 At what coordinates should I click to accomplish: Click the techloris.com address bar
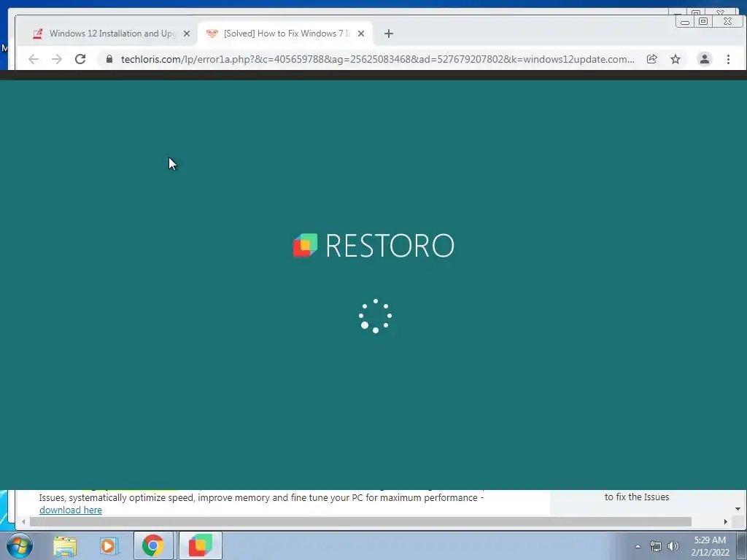click(377, 59)
